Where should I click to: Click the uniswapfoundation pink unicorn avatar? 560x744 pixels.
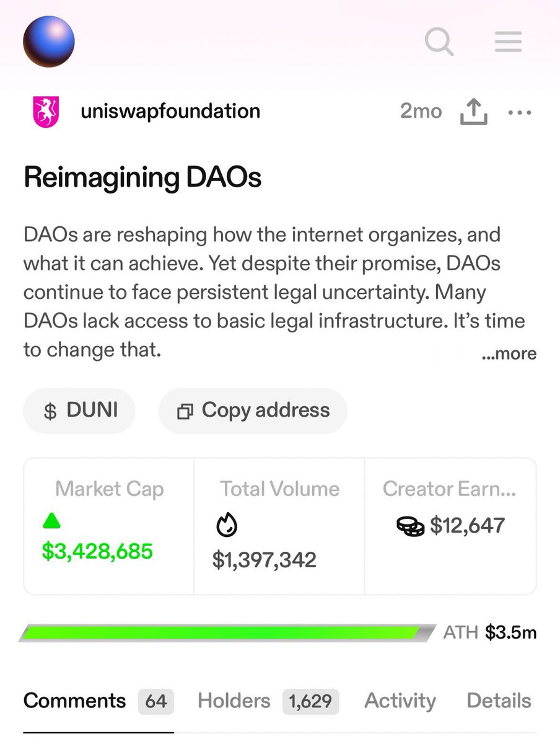45,112
